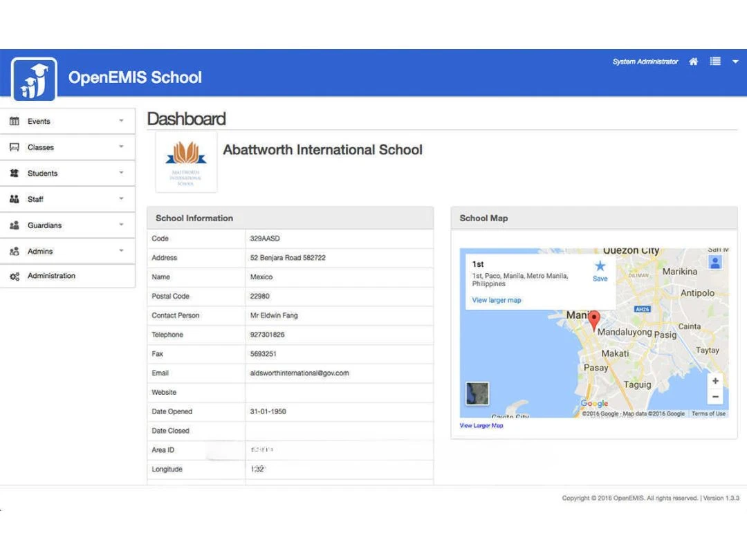Screen dimensions: 747x560
Task: Click the Admins icon in sidebar
Action: point(15,251)
